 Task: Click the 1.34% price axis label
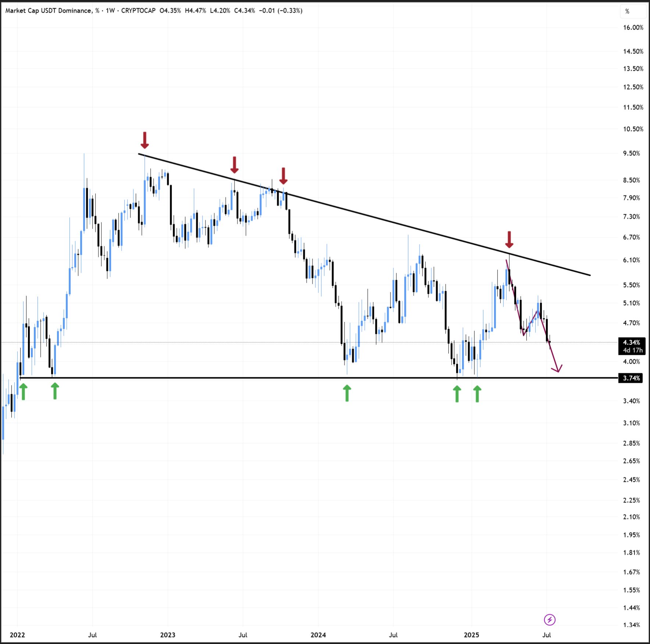(x=631, y=625)
